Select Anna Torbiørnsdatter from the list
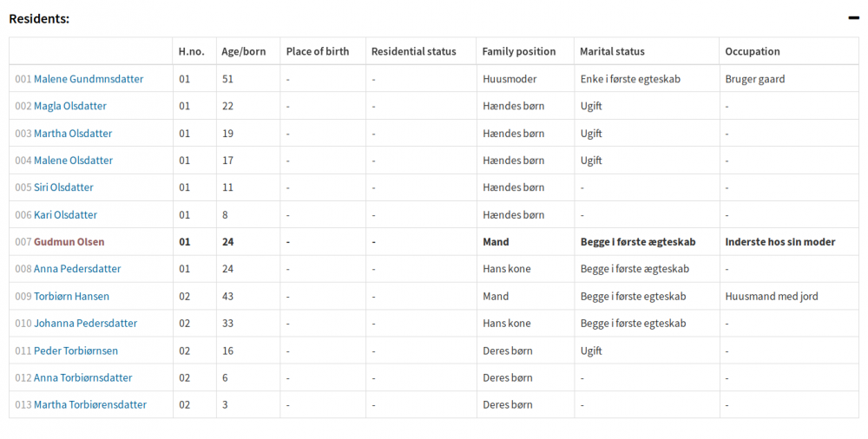The height and width of the screenshot is (439, 868). tap(82, 378)
